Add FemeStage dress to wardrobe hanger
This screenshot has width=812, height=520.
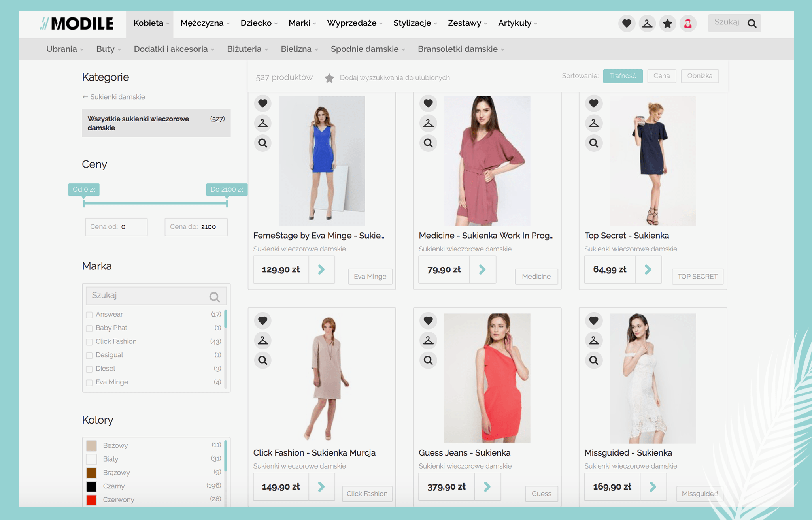[x=263, y=123]
